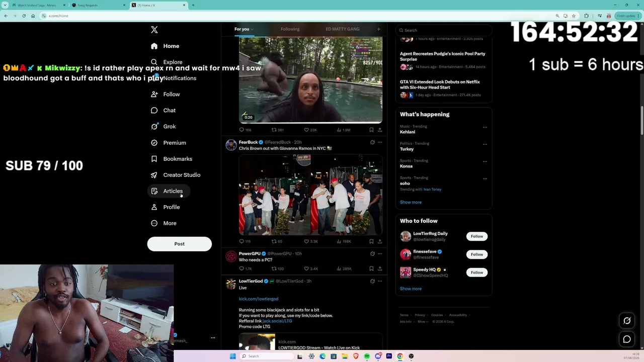Follow Speedy HQ
The image size is (644, 362).
[x=477, y=273]
